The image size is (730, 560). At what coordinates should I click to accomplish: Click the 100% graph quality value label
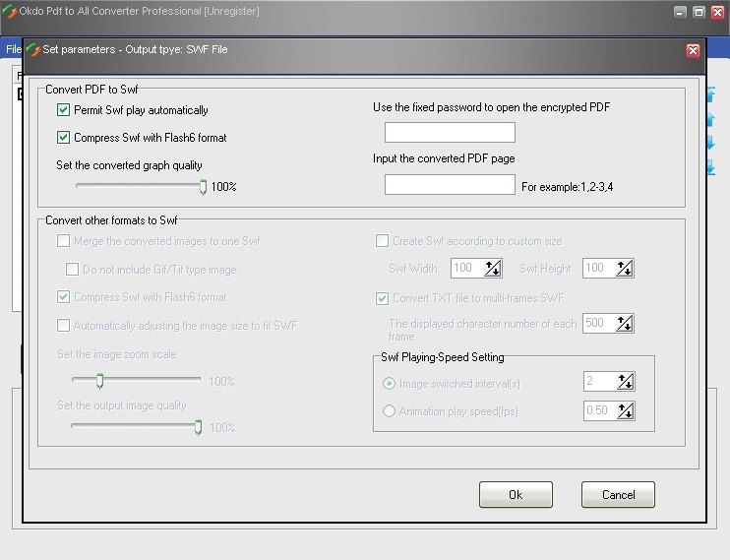pos(224,187)
